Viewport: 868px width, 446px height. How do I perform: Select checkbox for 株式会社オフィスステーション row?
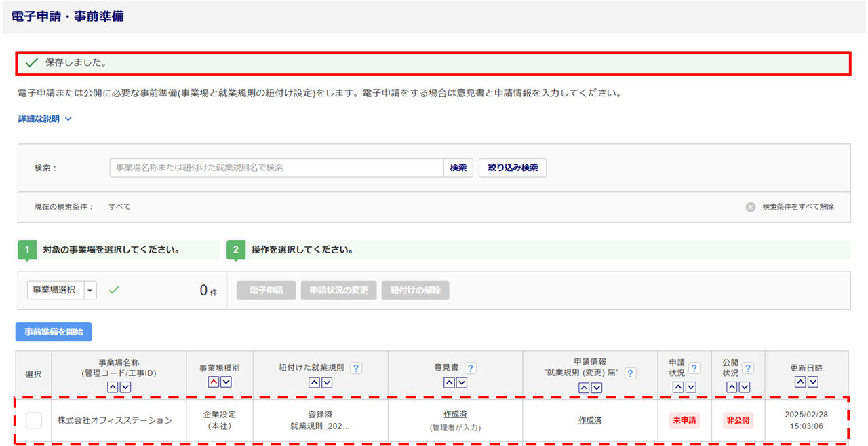pyautogui.click(x=34, y=420)
